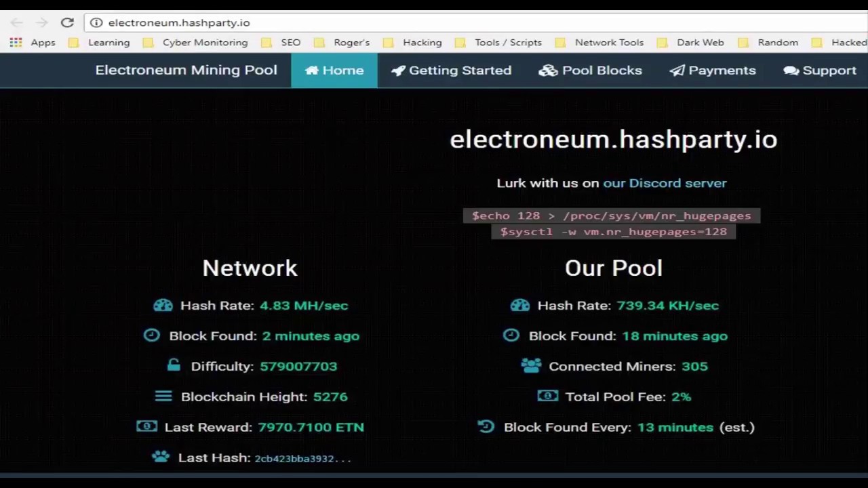
Task: Open the Payments page
Action: point(712,70)
